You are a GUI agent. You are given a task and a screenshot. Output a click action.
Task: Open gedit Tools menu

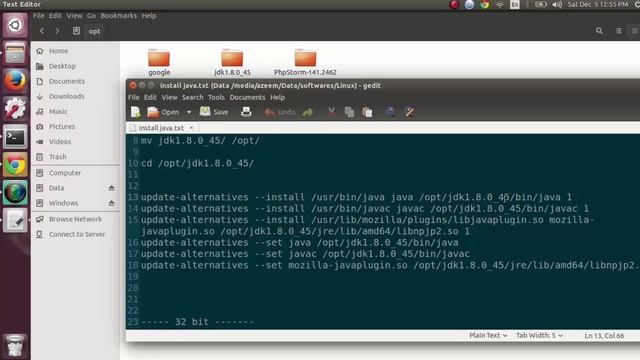216,98
